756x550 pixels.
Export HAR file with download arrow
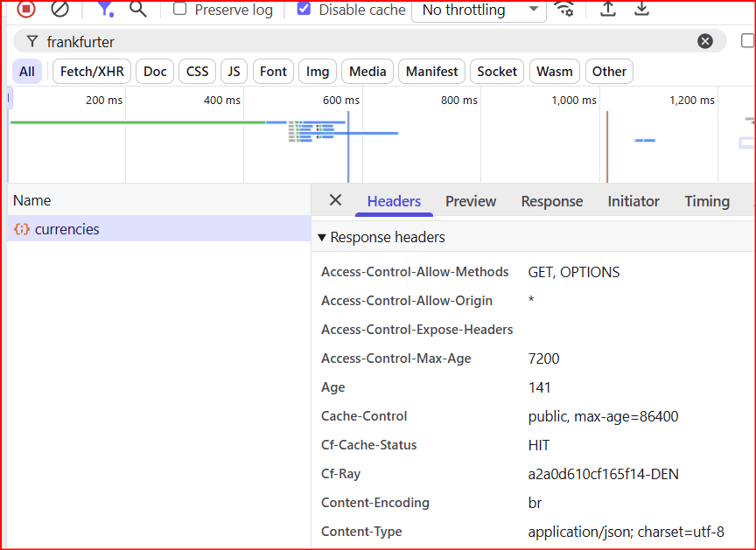641,9
